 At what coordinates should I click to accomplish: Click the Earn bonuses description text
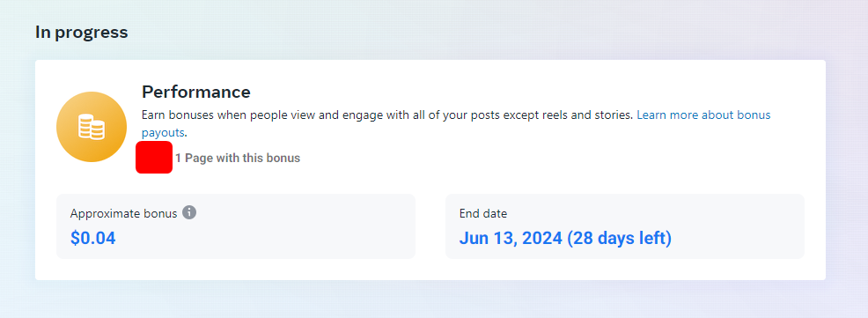tap(387, 115)
